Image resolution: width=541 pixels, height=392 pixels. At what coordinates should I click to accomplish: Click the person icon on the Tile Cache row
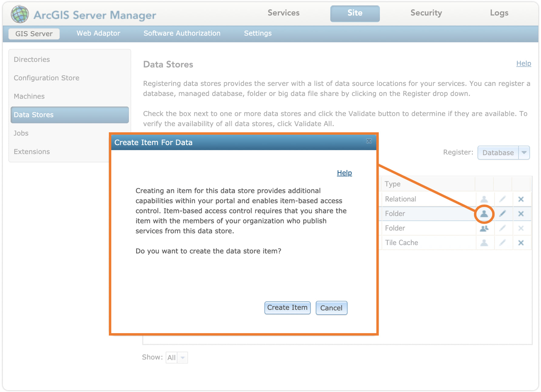click(x=485, y=242)
